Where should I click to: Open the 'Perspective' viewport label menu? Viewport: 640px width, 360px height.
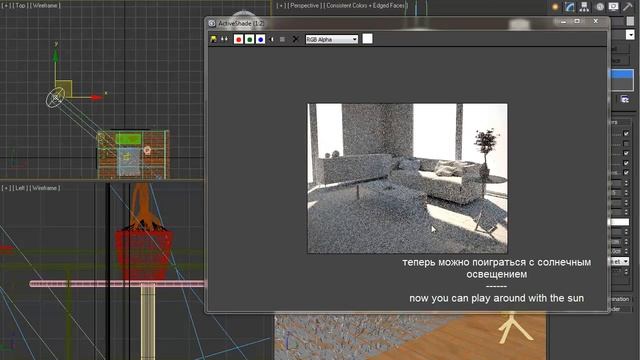coord(306,6)
